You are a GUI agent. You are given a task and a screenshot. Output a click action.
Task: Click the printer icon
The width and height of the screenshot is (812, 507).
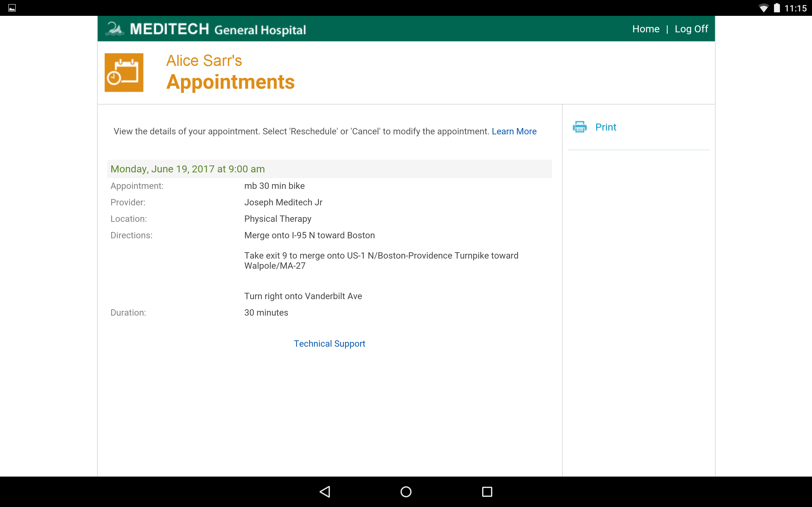580,127
